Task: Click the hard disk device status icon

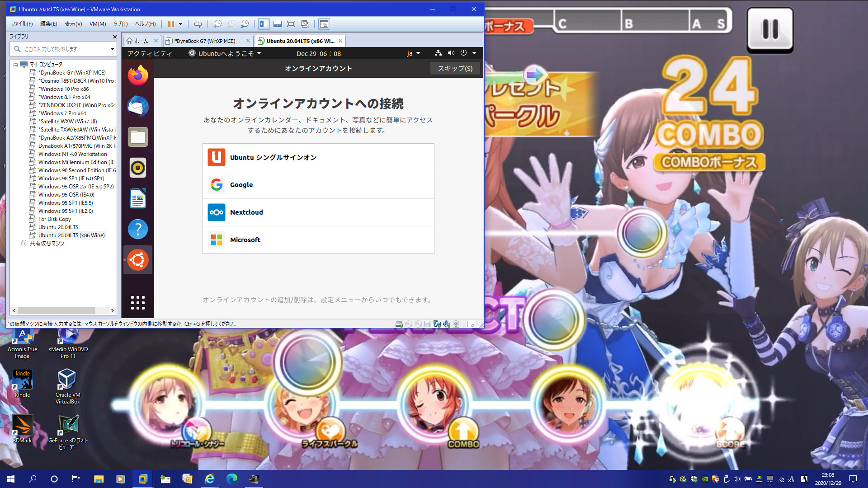Action: (x=399, y=324)
